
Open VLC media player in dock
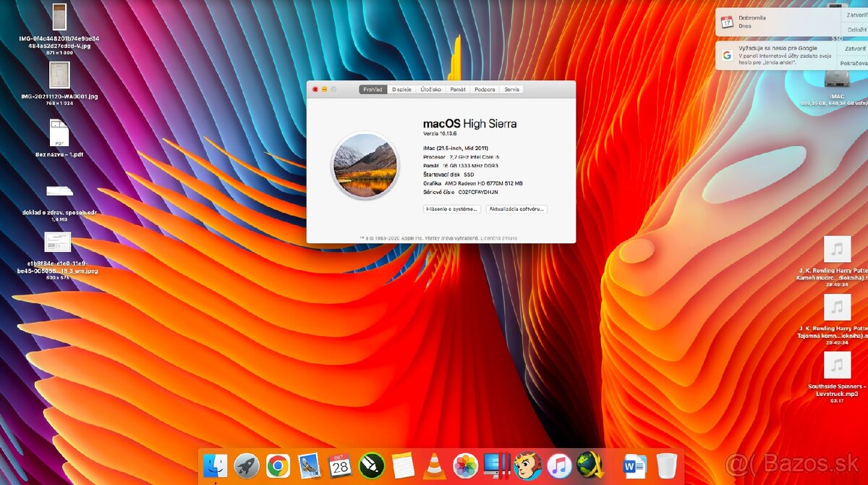point(433,465)
